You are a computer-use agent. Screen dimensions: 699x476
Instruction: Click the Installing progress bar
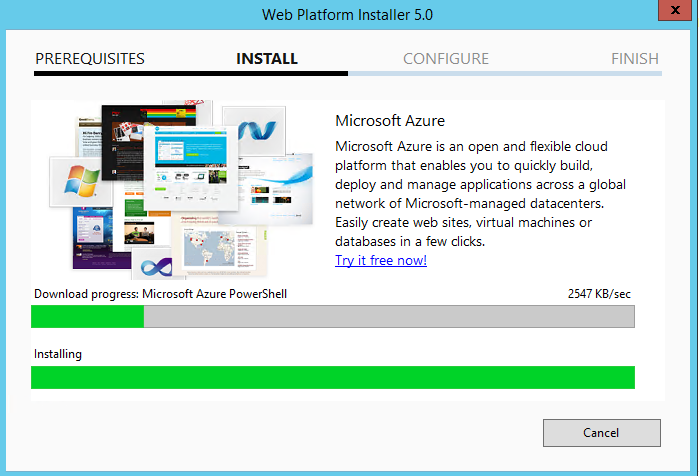tap(333, 378)
